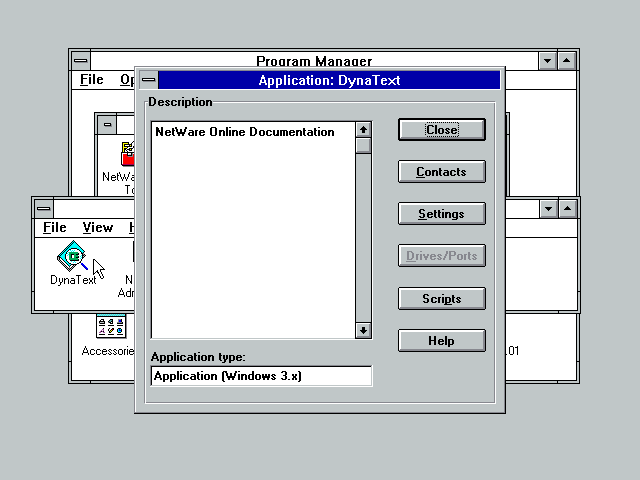640x480 pixels.
Task: Click the description scrollbar up arrow
Action: click(x=363, y=130)
